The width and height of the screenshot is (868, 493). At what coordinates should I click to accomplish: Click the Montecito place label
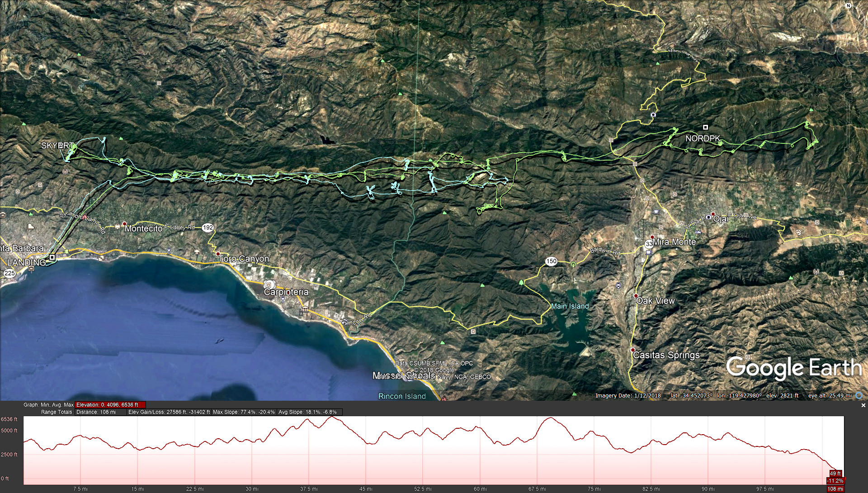(x=143, y=229)
